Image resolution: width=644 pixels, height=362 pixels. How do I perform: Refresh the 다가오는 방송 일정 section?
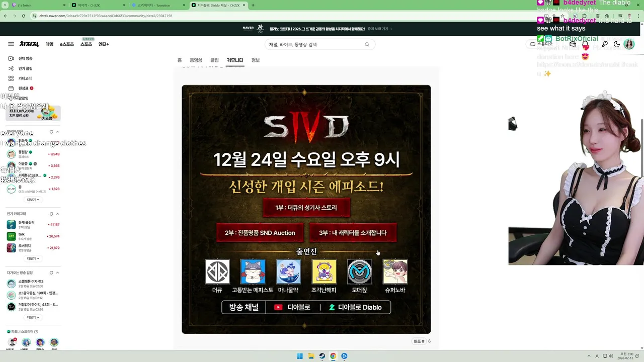click(x=51, y=273)
